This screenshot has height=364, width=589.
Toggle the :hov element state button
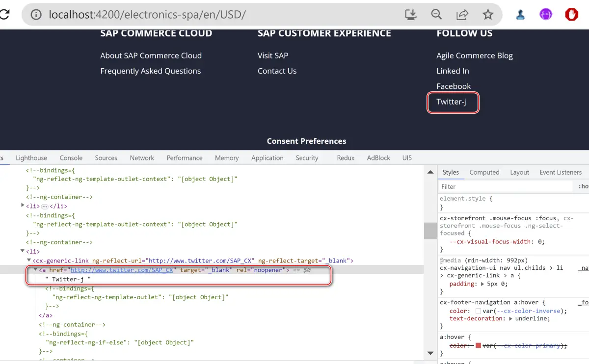(583, 186)
